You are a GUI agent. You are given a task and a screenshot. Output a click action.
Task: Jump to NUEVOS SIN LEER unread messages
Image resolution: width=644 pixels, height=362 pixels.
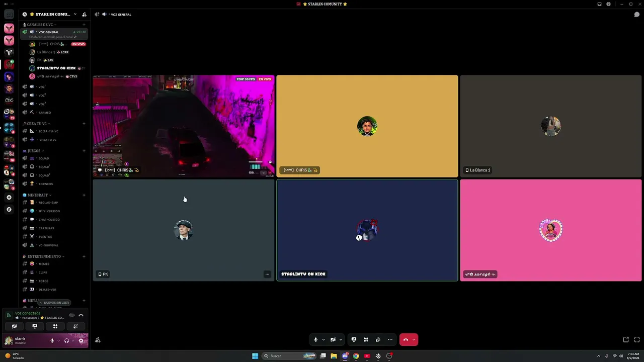coord(54,303)
